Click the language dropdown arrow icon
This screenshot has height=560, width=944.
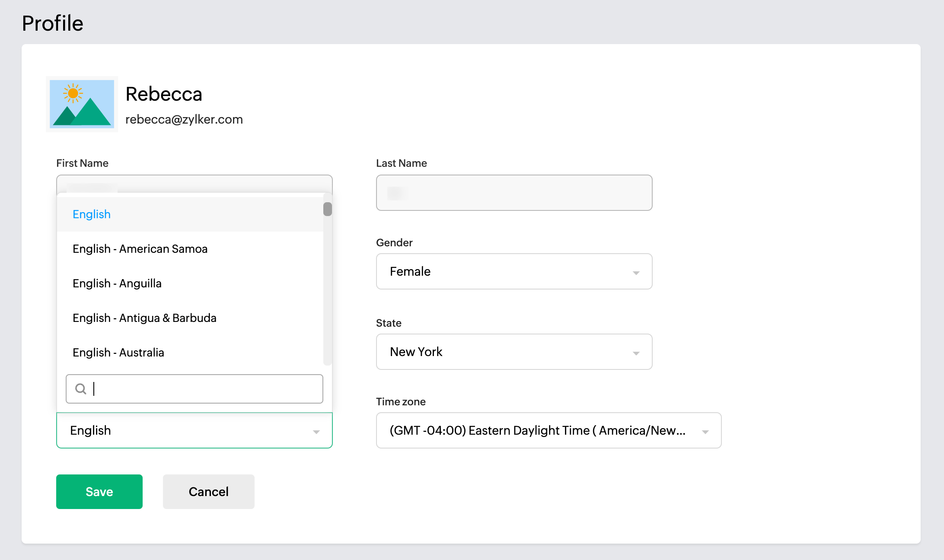[316, 432]
